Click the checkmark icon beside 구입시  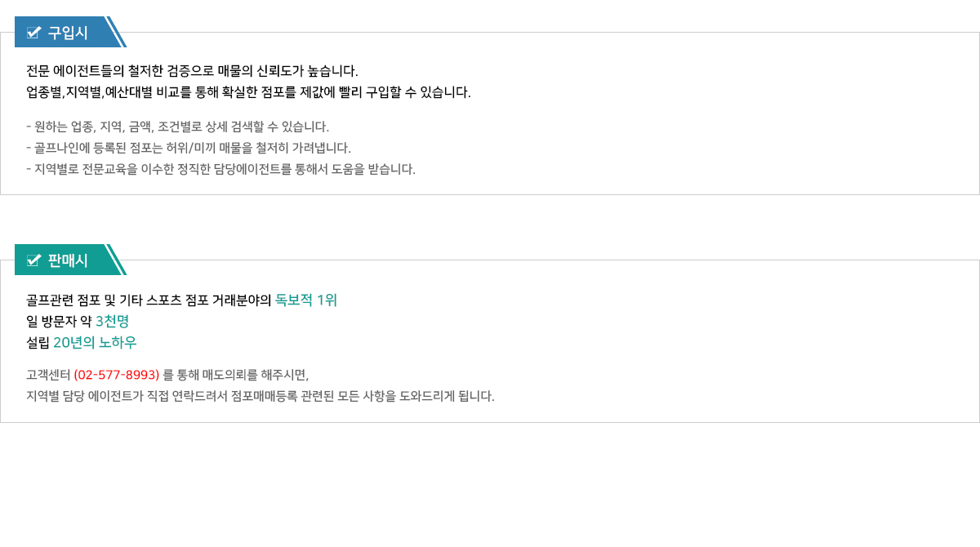[33, 33]
